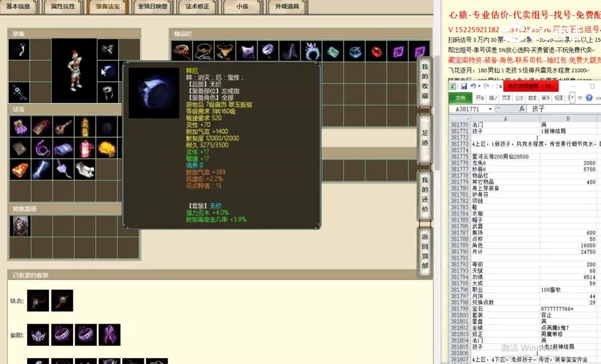Switch to the 基本信息 tab
The image size is (601, 364).
point(18,7)
